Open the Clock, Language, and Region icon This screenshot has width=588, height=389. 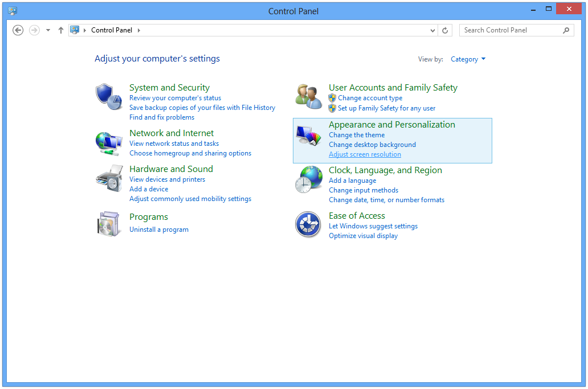point(308,179)
